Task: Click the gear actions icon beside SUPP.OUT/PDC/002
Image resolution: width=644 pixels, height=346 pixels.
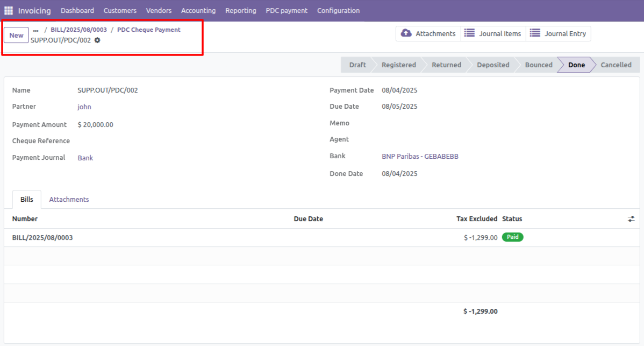Action: coord(97,40)
